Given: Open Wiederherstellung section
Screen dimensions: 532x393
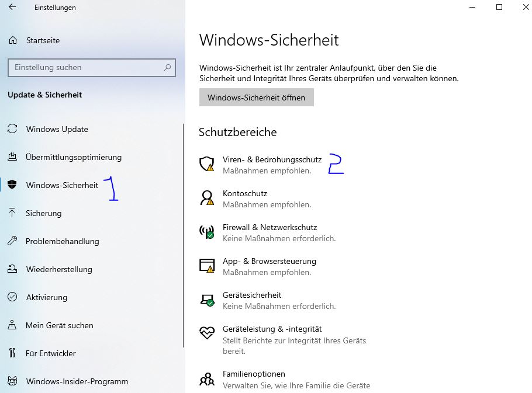Looking at the screenshot, I should click(59, 269).
